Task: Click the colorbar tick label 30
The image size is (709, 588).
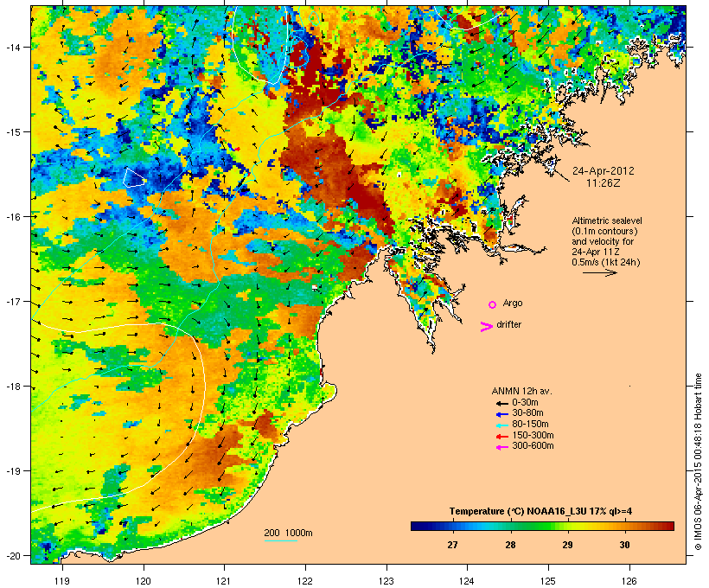Action: coord(625,545)
